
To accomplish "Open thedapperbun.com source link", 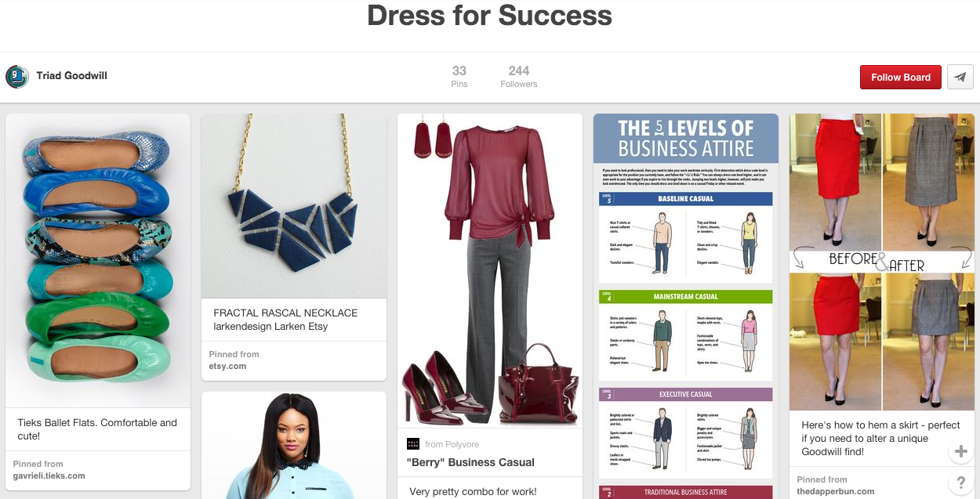I will (x=836, y=491).
